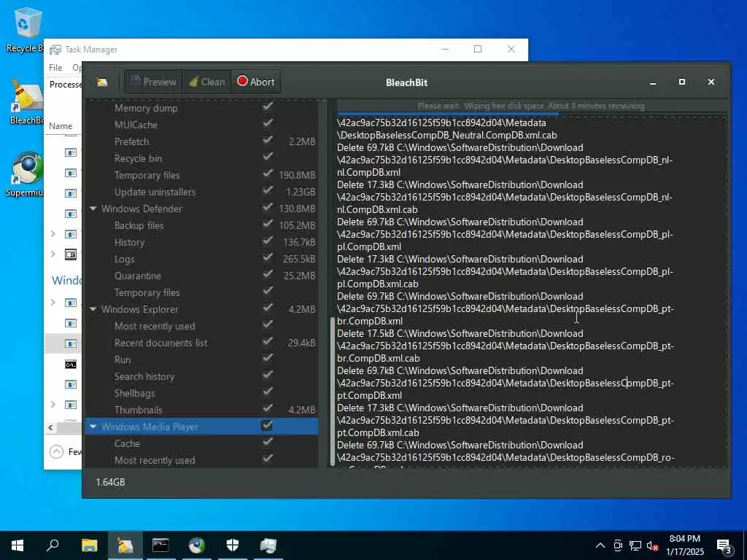747x560 pixels.
Task: Open the taskbar clock and date
Action: click(x=684, y=545)
